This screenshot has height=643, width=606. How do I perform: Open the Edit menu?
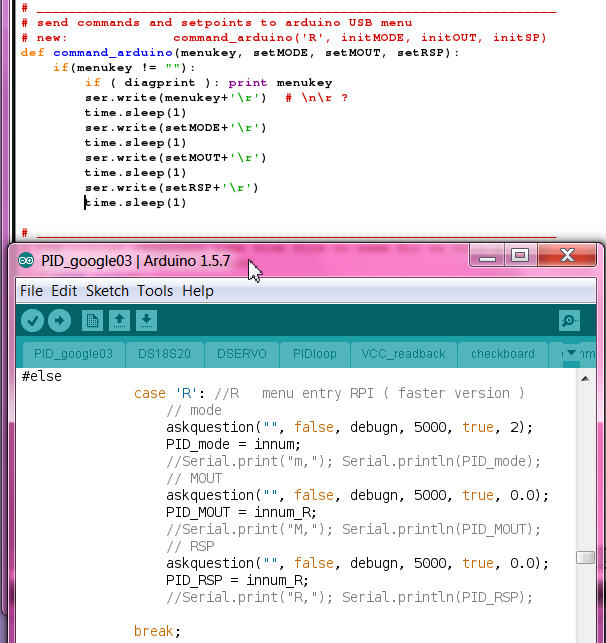64,291
